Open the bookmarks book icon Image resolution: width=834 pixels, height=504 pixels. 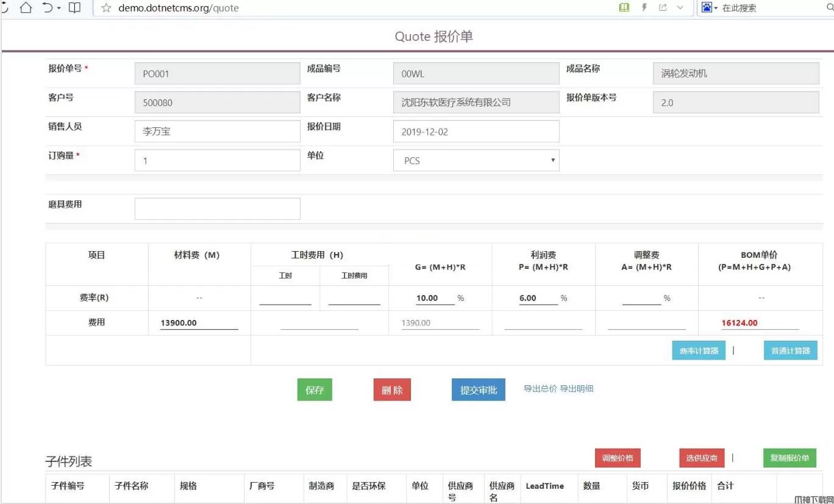coord(74,8)
